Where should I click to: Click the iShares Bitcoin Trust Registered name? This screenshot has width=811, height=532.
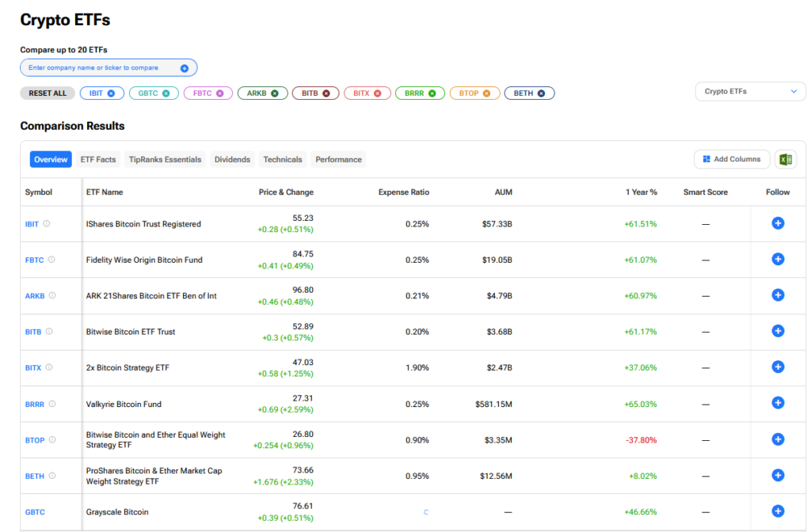pos(143,224)
